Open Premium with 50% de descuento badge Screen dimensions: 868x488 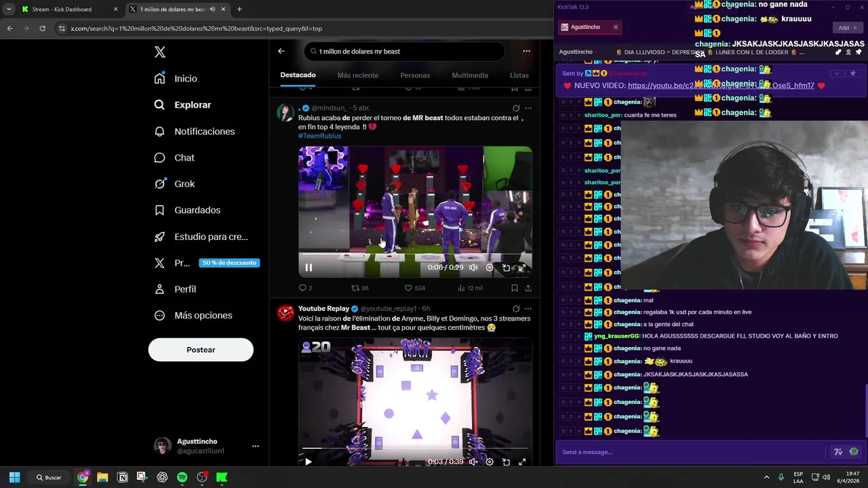tap(207, 263)
